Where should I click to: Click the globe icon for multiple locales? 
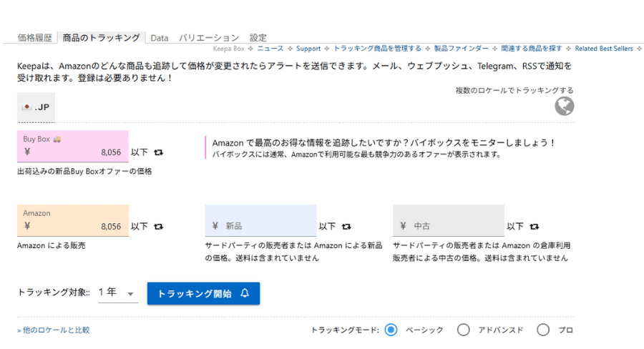pos(564,106)
